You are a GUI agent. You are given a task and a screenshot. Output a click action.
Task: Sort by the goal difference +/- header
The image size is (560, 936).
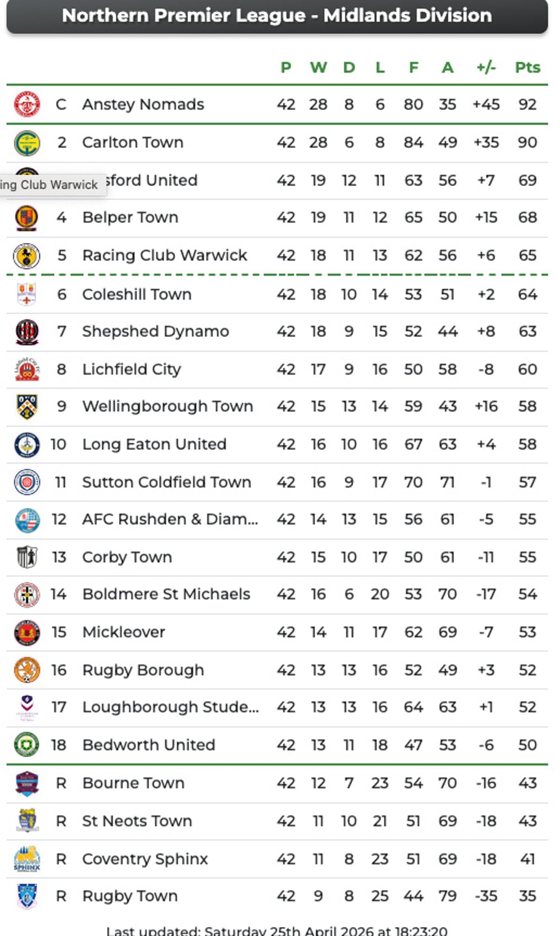click(485, 68)
